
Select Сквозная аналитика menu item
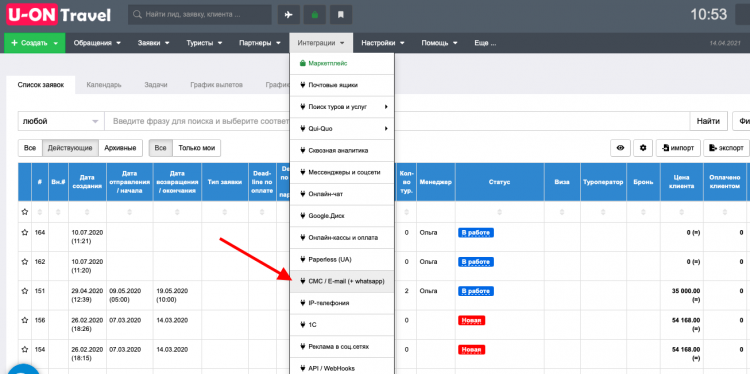tap(342, 151)
